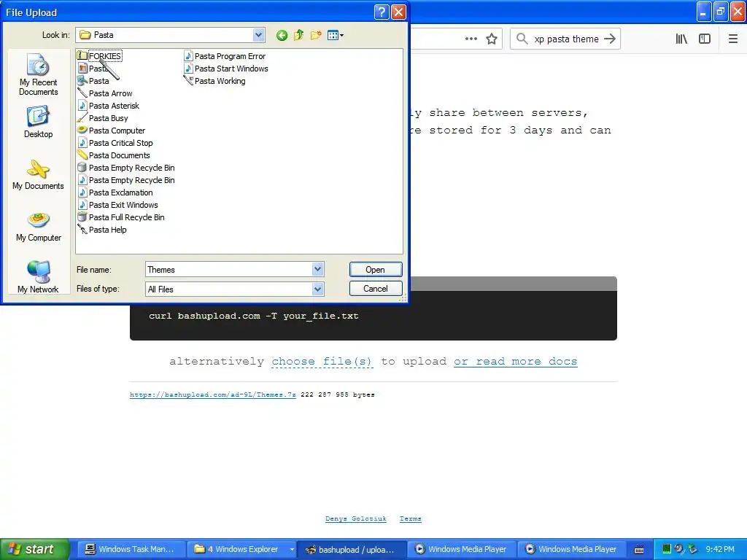The width and height of the screenshot is (747, 560).
Task: Select Pasta Critical Stop sound file
Action: [115, 143]
